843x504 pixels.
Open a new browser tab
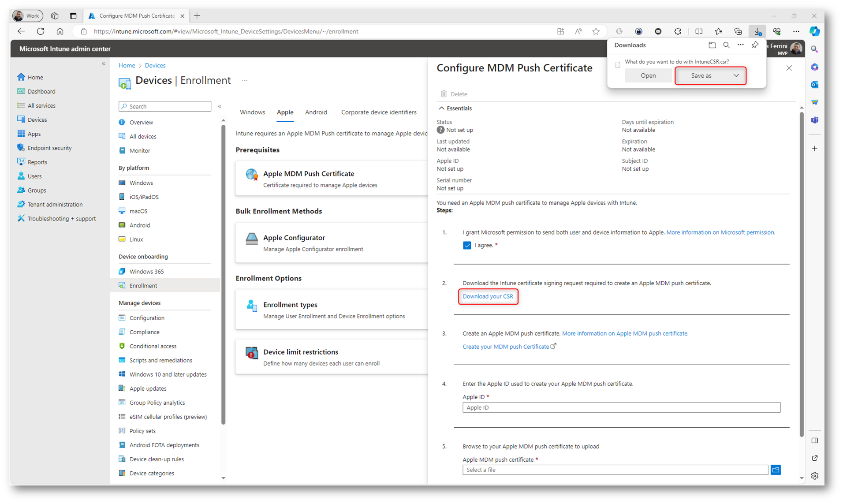pyautogui.click(x=197, y=16)
